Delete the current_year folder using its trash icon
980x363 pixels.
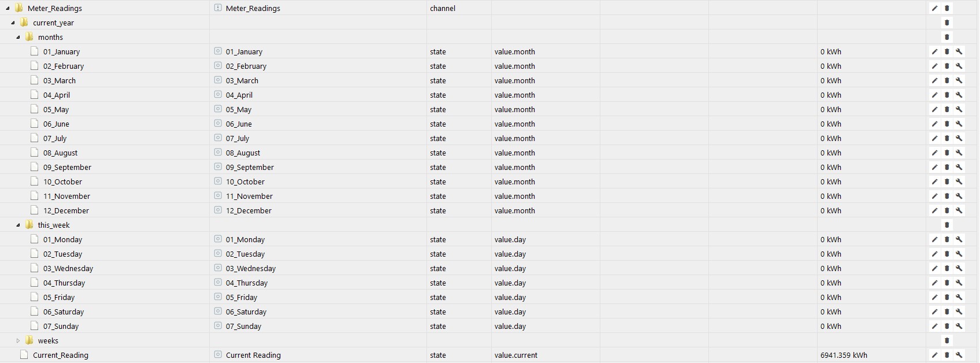pos(946,23)
